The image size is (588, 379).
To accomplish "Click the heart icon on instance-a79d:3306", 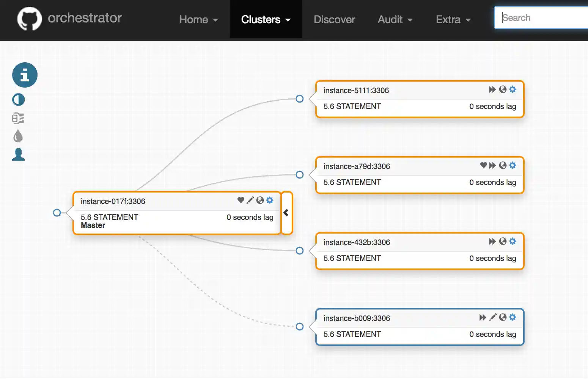I will [483, 166].
